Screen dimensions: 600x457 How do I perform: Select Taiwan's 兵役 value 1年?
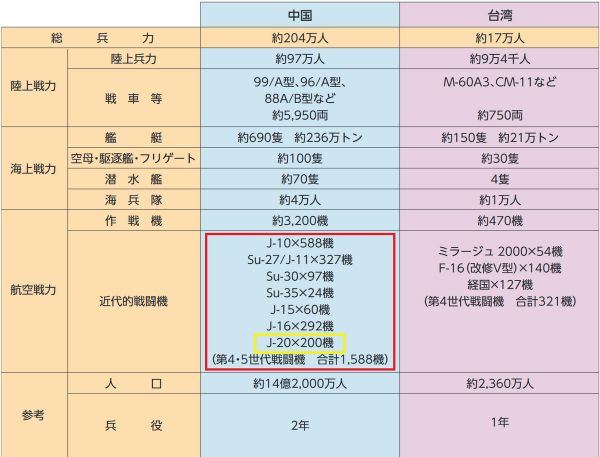click(x=498, y=422)
